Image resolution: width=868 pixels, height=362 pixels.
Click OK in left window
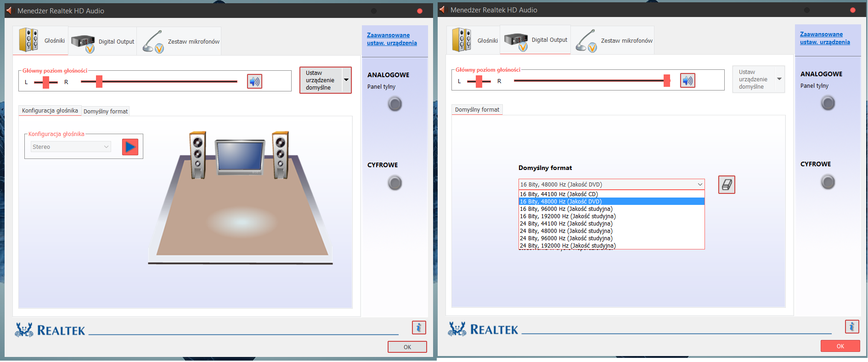pyautogui.click(x=407, y=347)
